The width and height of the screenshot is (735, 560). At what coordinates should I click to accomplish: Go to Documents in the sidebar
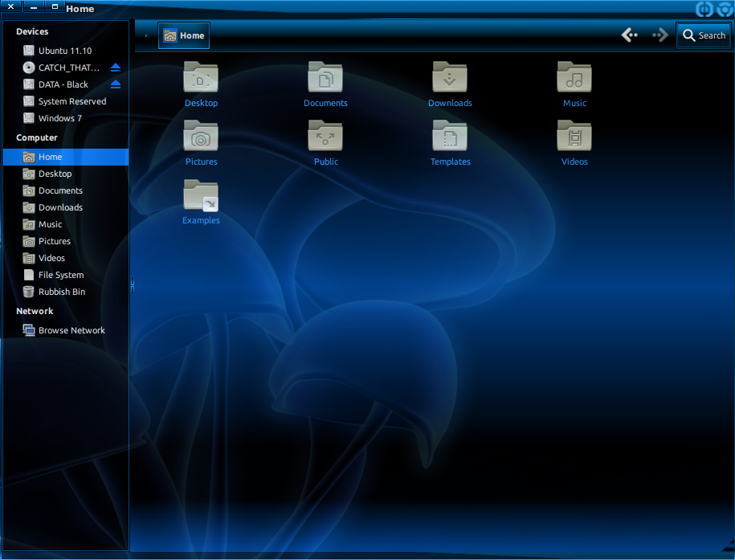(66, 190)
